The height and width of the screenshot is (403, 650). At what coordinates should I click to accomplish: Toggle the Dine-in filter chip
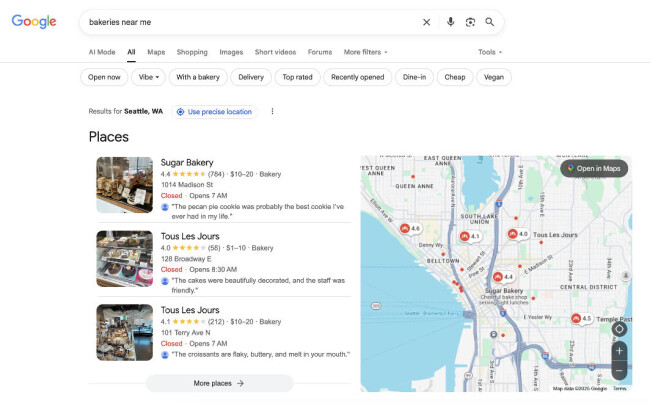pos(415,77)
